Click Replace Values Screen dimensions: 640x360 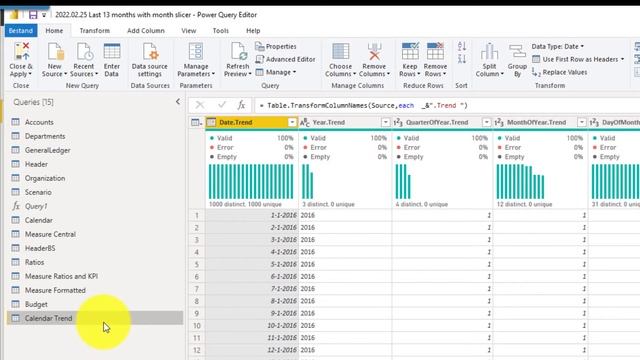coord(560,72)
